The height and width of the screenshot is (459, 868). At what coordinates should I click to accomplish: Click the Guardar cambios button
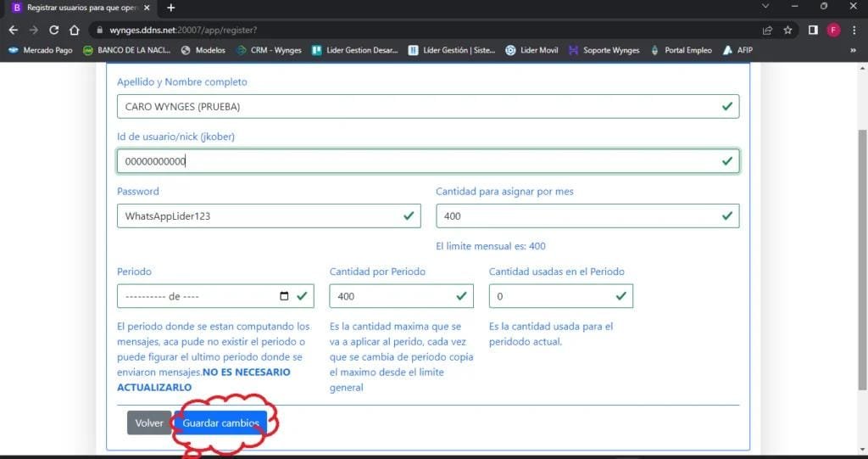click(220, 423)
